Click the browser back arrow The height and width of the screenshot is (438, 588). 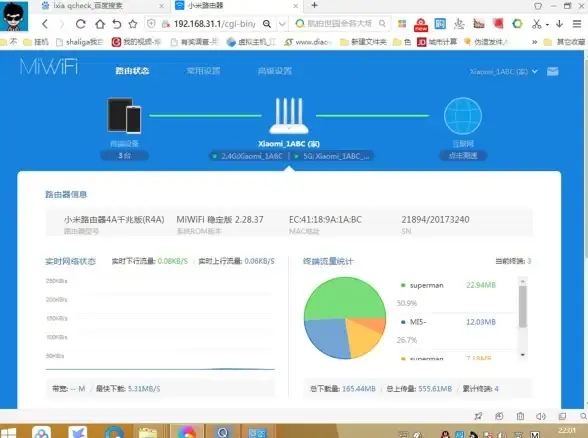(45, 24)
